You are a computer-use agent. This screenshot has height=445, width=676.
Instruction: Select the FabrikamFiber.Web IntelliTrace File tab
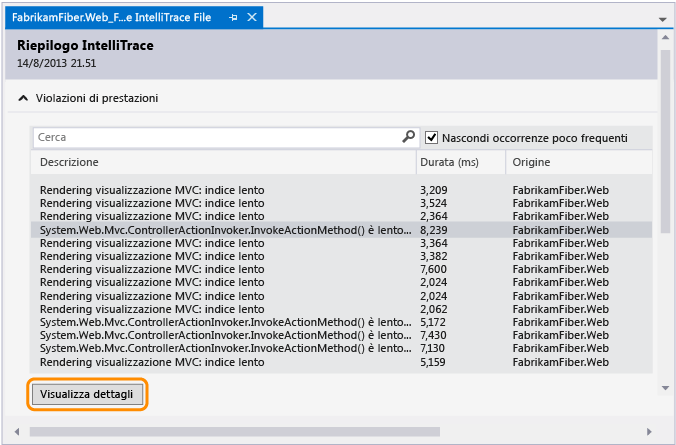coord(134,18)
